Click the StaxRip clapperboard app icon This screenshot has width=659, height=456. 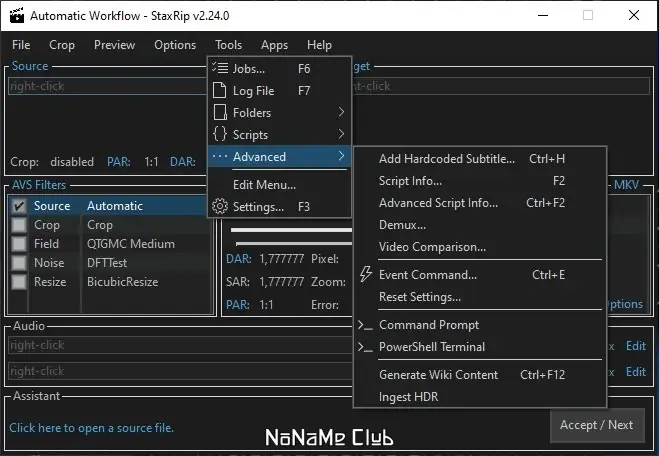(x=17, y=16)
